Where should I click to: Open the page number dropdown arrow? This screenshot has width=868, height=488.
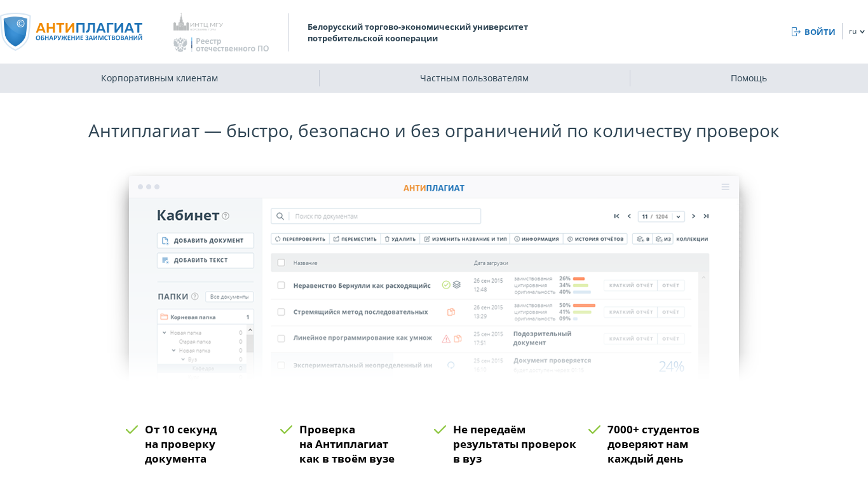[x=679, y=217]
